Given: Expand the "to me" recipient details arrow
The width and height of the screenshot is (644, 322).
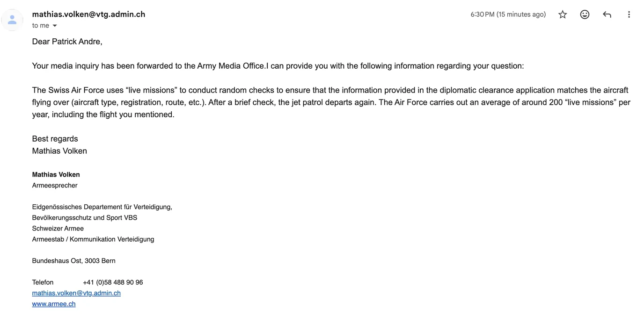Looking at the screenshot, I should [x=55, y=26].
